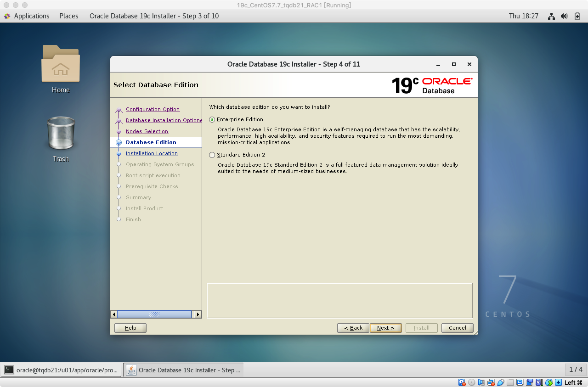This screenshot has height=387, width=588.
Task: Open the Database Installation Options step
Action: (x=164, y=120)
